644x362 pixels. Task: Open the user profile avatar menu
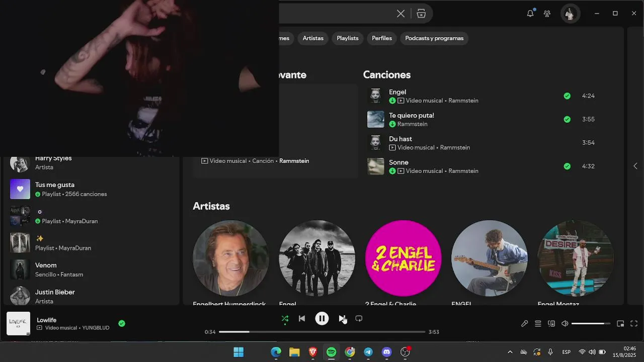coord(570,14)
